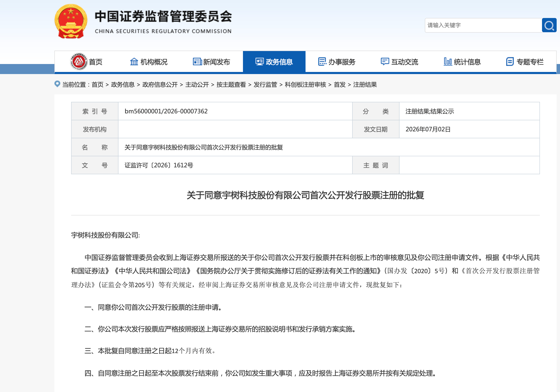Click the CSRC round logo beside 首页
The image size is (560, 392).
[x=78, y=62]
